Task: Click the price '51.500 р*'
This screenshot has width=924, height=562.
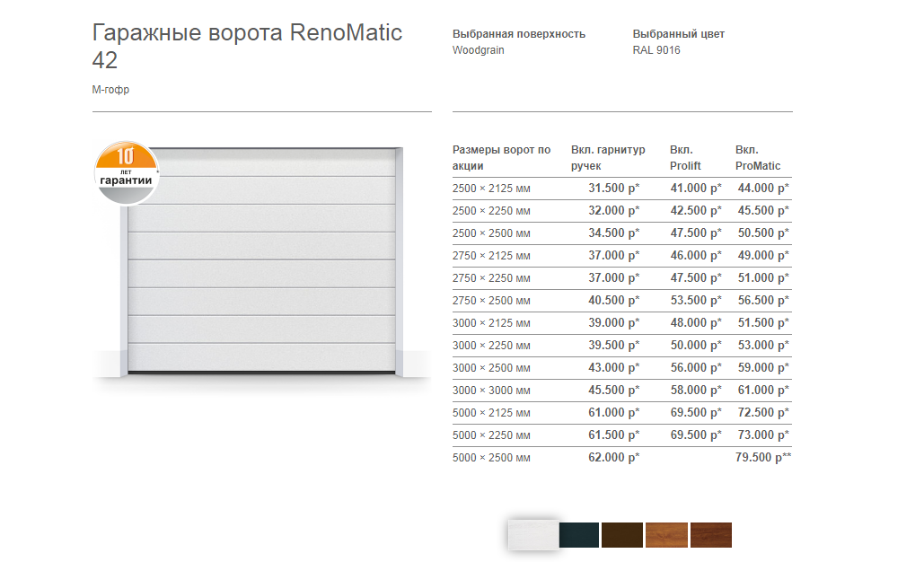Action: [763, 322]
